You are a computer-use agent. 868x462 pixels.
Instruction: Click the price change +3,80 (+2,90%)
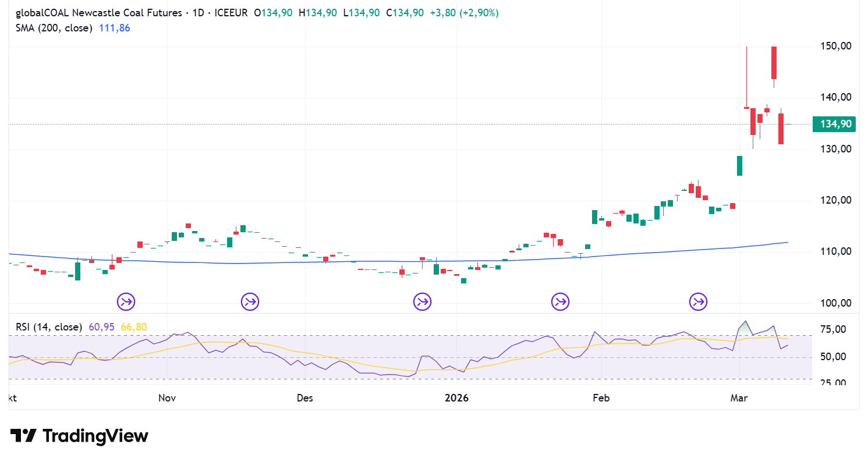[x=464, y=13]
